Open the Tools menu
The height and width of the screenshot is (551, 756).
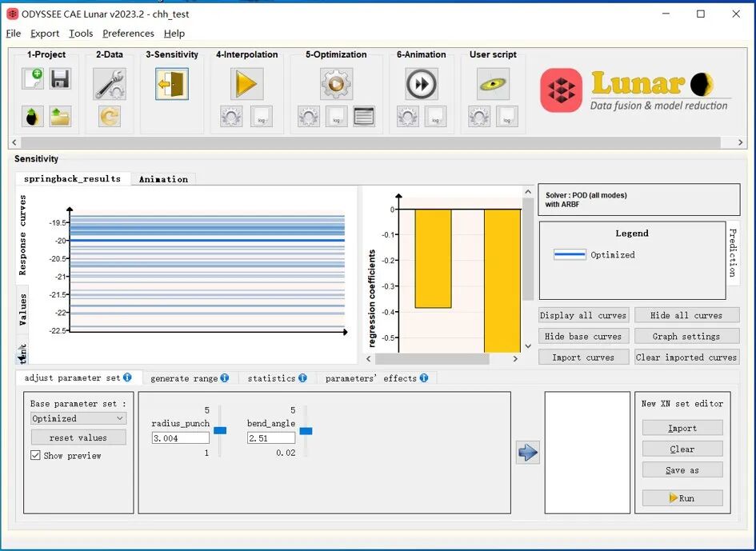(81, 34)
